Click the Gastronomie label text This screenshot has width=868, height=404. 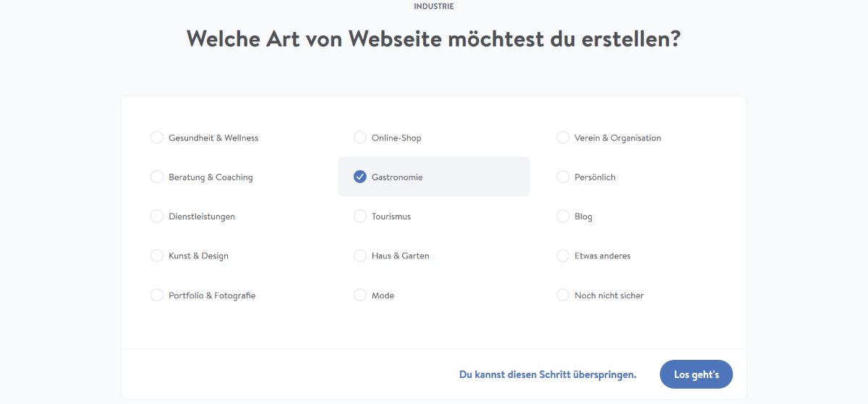pos(397,177)
